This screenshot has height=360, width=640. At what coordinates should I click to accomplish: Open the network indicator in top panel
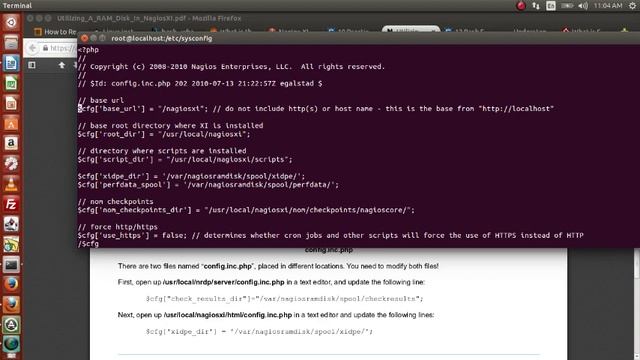pos(536,6)
